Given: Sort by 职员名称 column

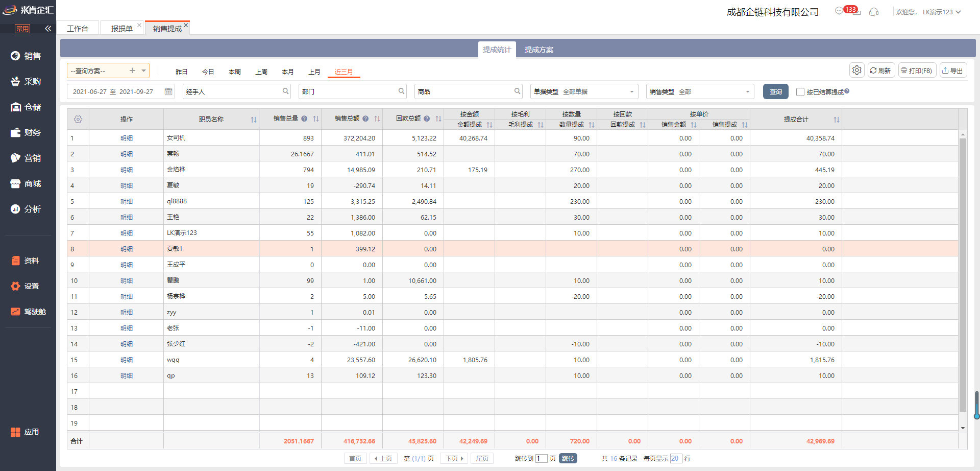Looking at the screenshot, I should click(253, 120).
